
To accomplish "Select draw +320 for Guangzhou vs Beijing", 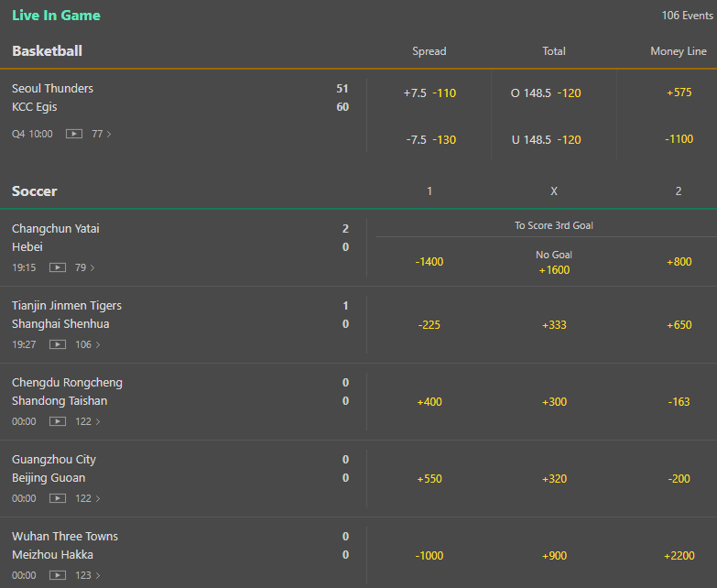I will point(554,479).
